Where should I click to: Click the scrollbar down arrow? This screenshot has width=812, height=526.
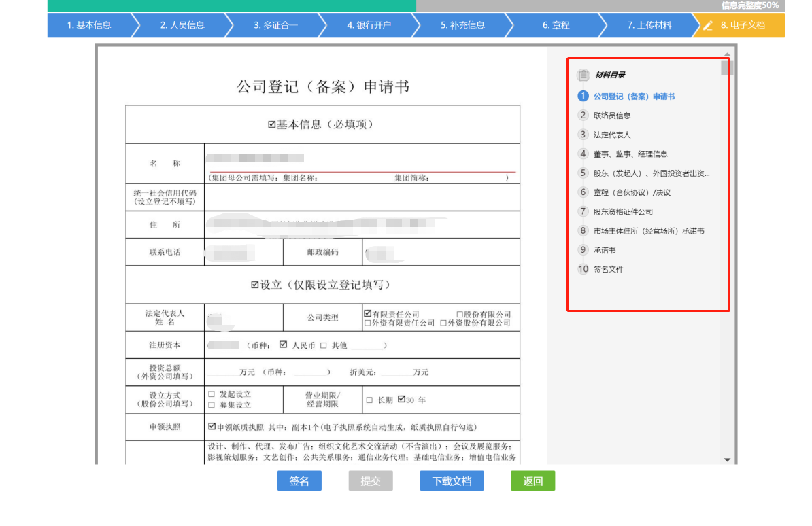click(727, 459)
